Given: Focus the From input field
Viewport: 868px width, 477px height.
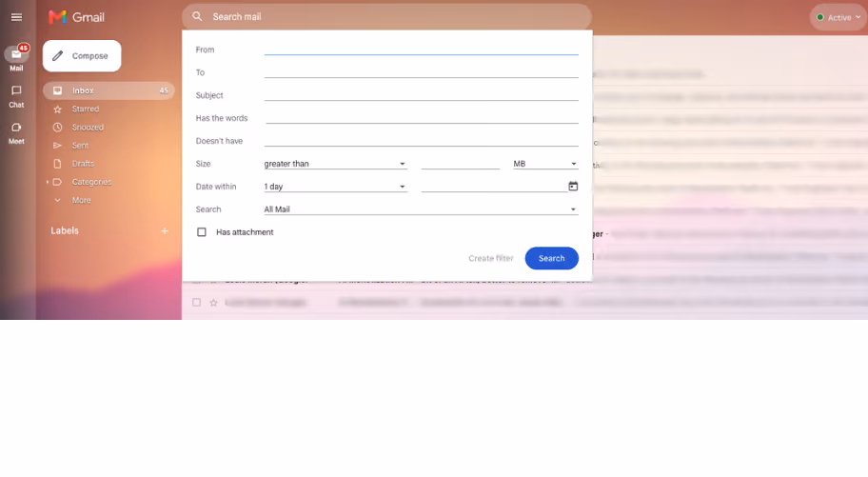Looking at the screenshot, I should click(422, 50).
